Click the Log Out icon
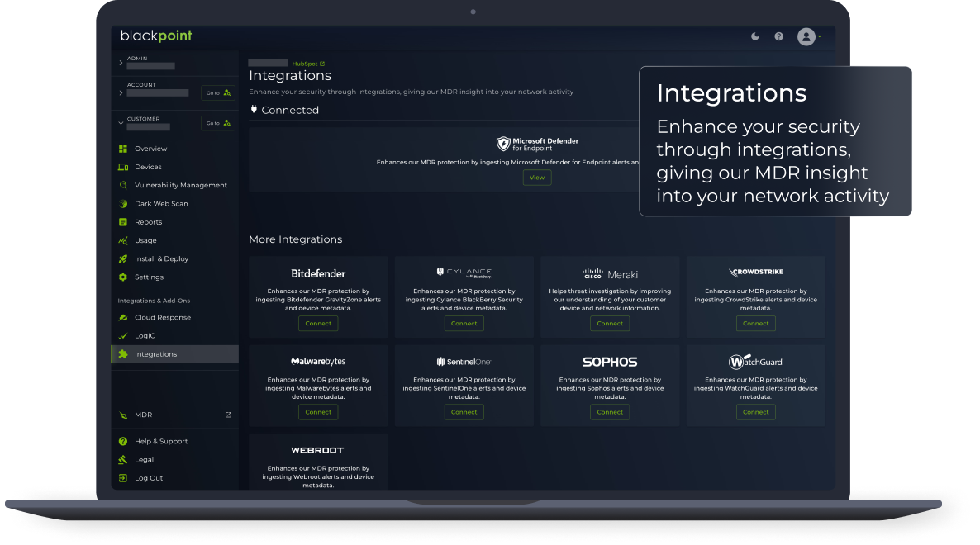 tap(123, 478)
